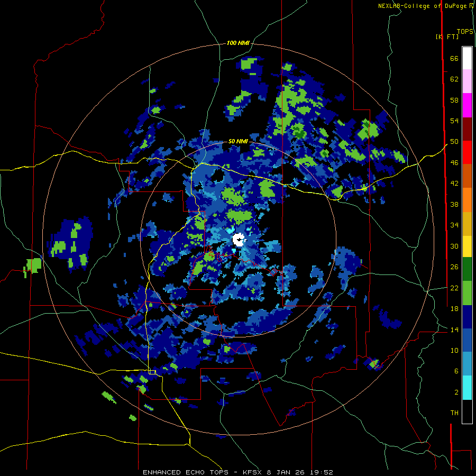Click the medium blue legend swatch

click(x=467, y=340)
